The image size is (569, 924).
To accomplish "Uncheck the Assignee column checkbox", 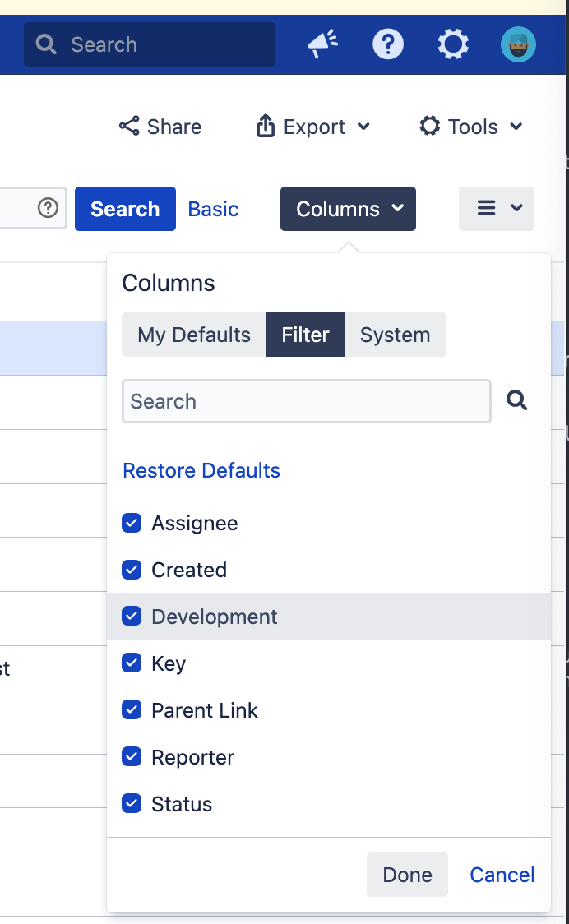I will [132, 524].
